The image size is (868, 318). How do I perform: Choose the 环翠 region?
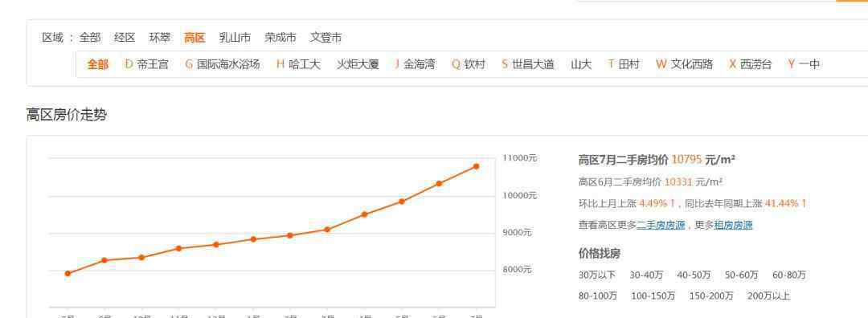[159, 38]
